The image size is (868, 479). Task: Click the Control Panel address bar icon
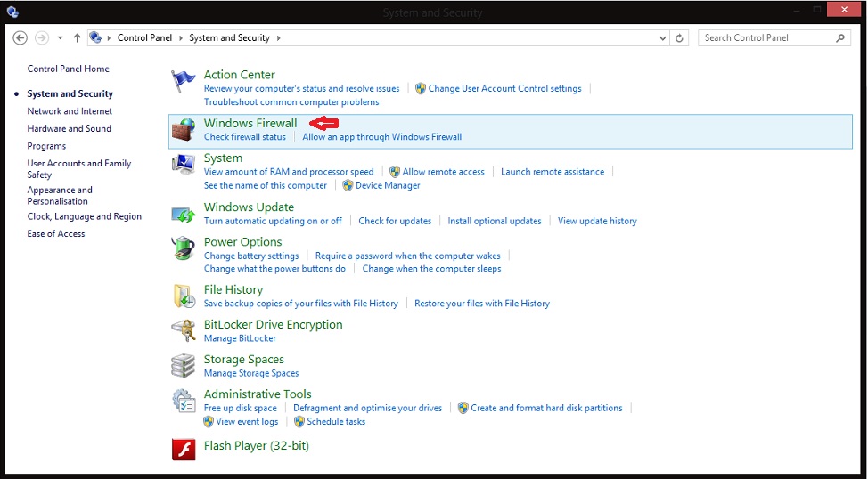tap(95, 37)
